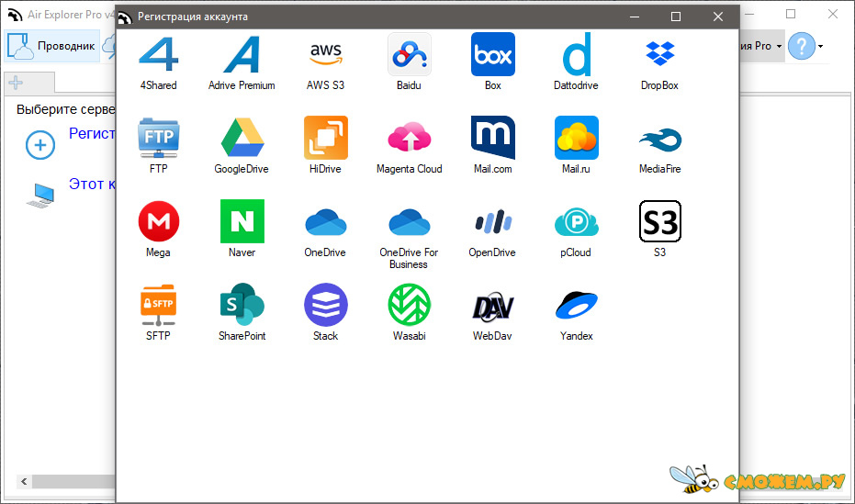Screen dimensions: 855x504
Task: Pick the Stack storage service
Action: [x=325, y=305]
